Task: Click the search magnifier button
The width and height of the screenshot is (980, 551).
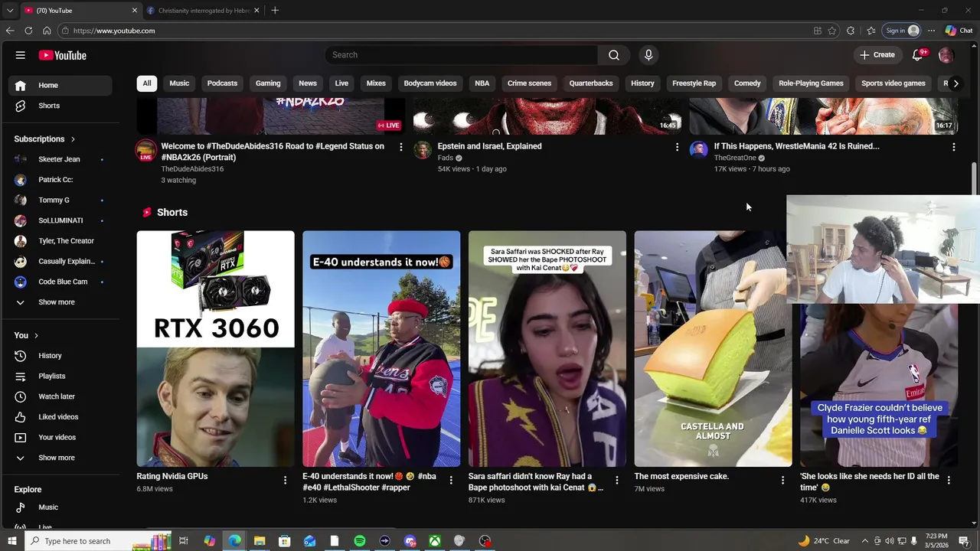Action: [x=614, y=55]
